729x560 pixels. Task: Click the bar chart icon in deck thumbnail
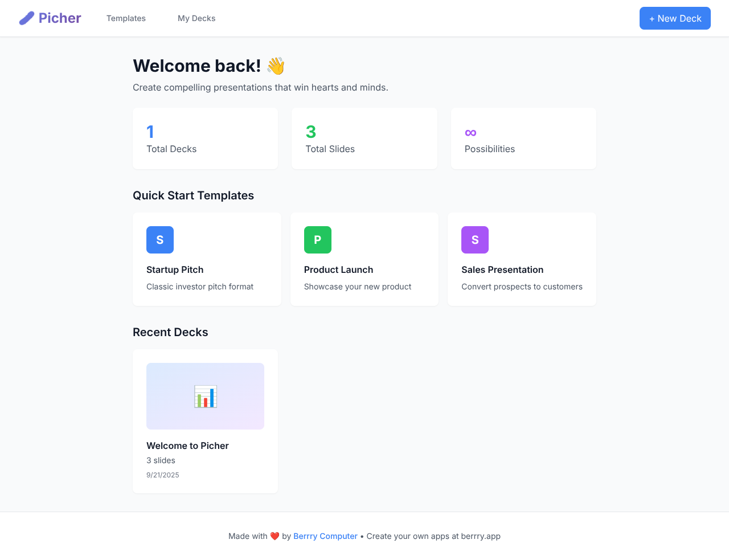click(205, 397)
